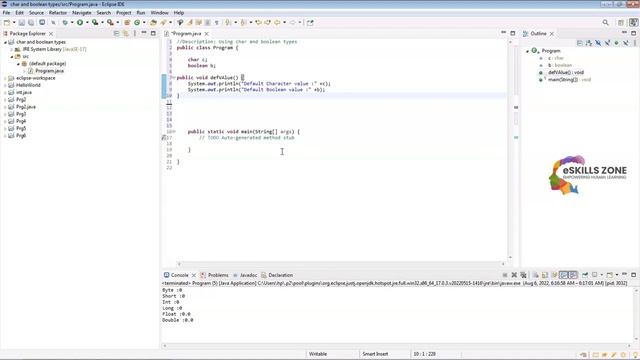Open the Navigate menu
Viewport: 640px width, 360px height.
(82, 13)
